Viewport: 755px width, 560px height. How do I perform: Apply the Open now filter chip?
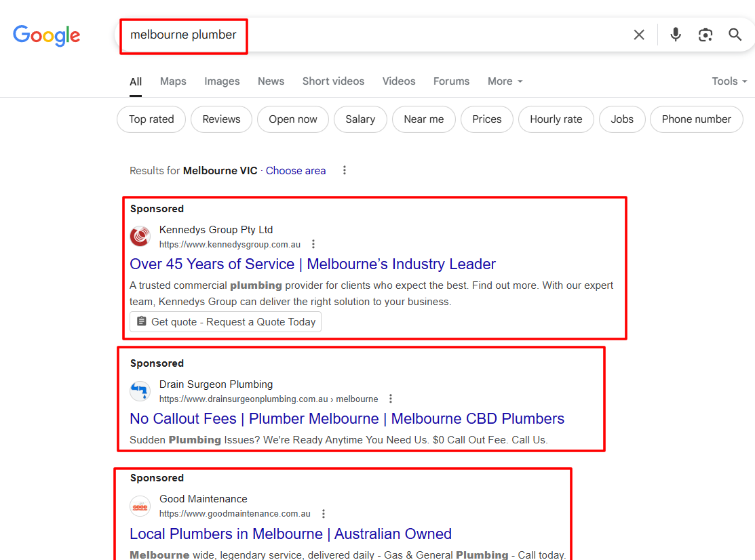(293, 119)
